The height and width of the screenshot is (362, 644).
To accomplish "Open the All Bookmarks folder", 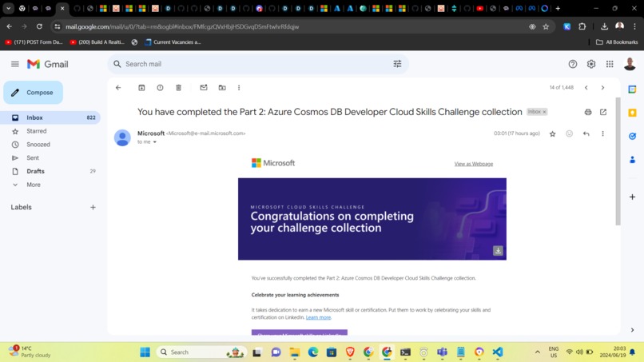I will (x=617, y=42).
